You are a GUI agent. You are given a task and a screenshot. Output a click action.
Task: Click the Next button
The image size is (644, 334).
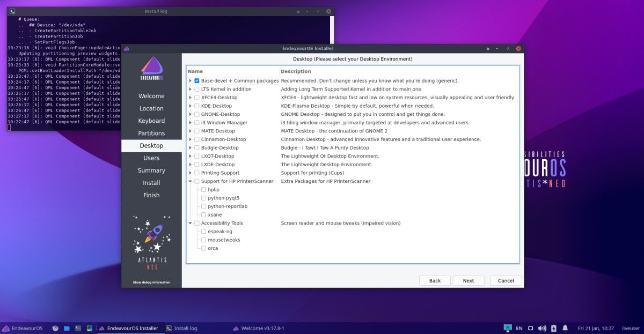(468, 280)
